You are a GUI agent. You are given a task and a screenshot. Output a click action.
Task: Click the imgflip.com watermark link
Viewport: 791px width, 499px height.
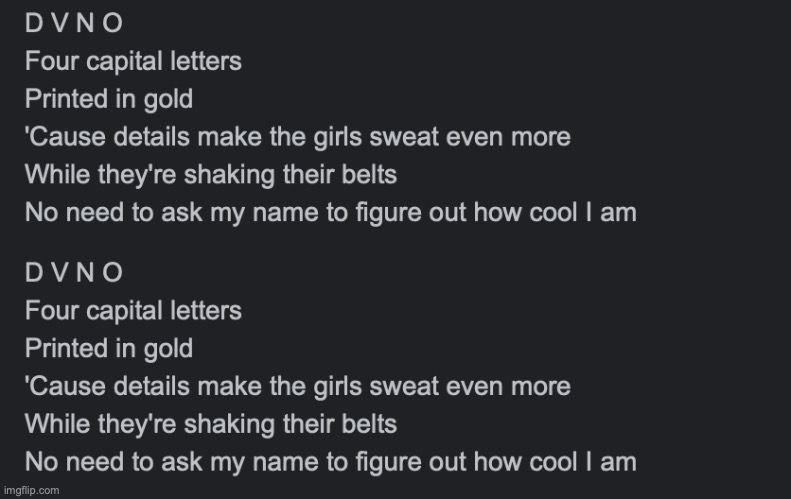coord(31,490)
